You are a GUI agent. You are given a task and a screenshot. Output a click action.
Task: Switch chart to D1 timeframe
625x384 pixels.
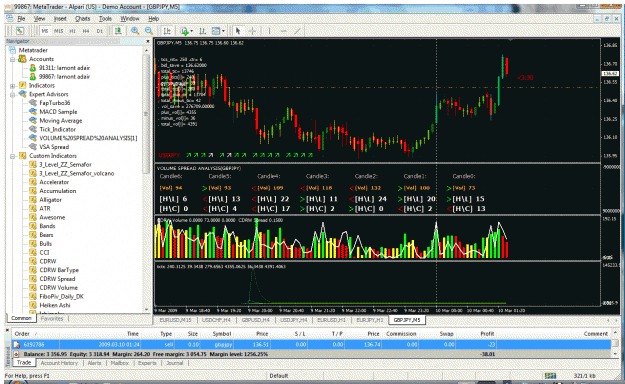(100, 31)
